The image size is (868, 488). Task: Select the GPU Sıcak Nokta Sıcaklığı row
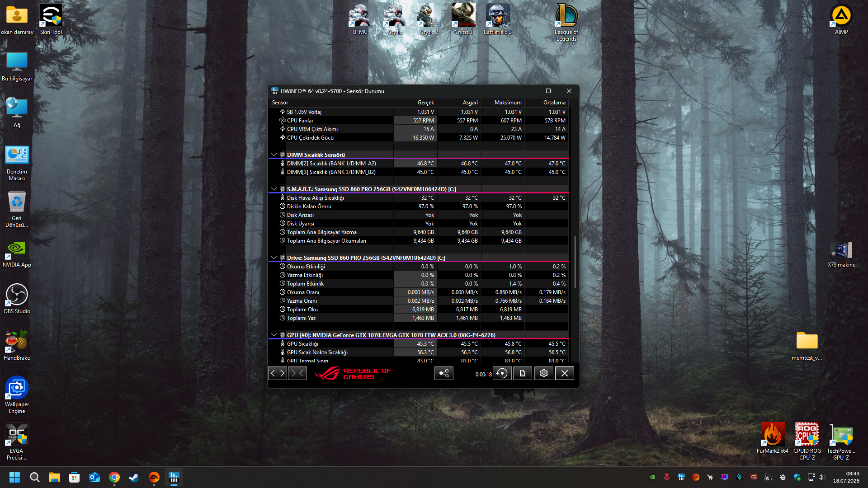point(418,352)
